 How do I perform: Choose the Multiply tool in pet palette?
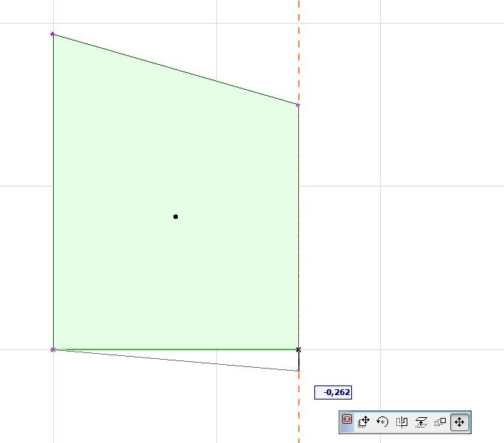(440, 422)
